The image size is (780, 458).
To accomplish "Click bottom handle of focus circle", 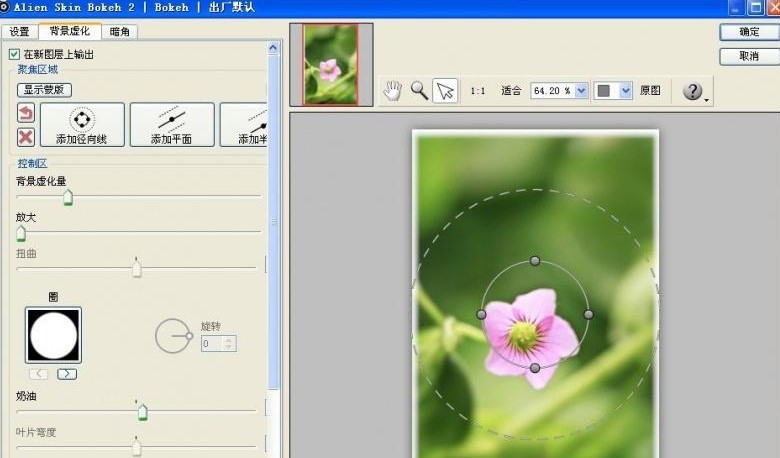I will pyautogui.click(x=535, y=368).
